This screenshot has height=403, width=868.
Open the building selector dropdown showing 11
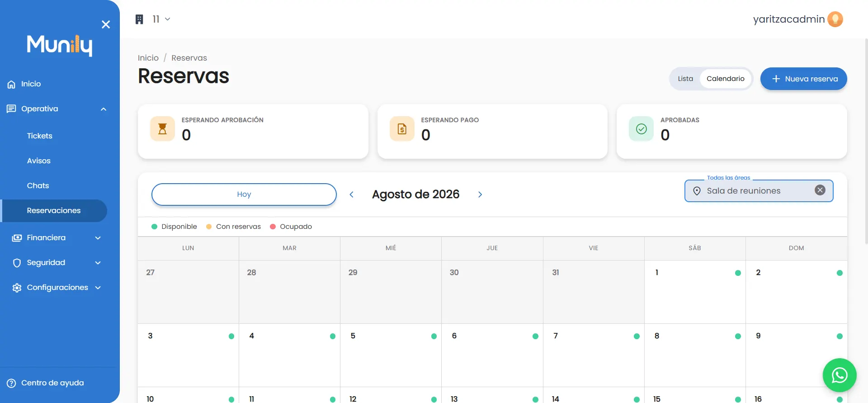[x=161, y=19]
